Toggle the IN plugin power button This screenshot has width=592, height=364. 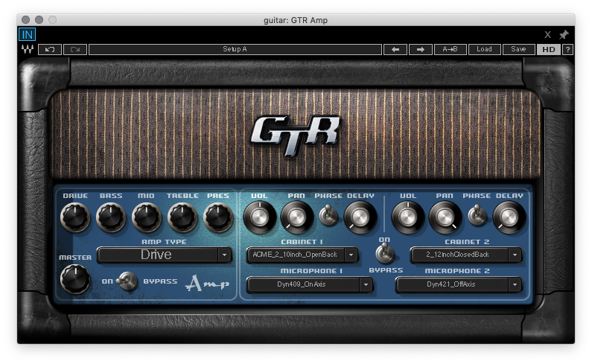click(28, 35)
